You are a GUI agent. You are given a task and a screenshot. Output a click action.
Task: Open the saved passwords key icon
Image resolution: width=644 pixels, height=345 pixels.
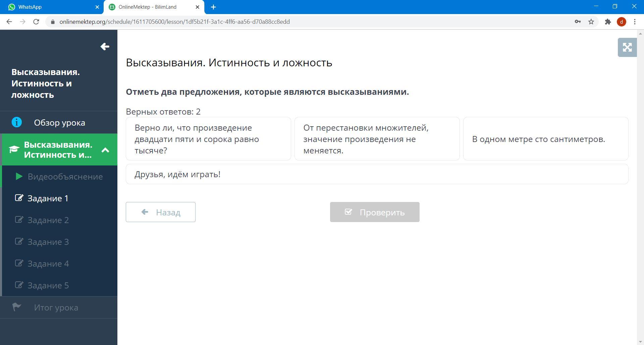(578, 22)
